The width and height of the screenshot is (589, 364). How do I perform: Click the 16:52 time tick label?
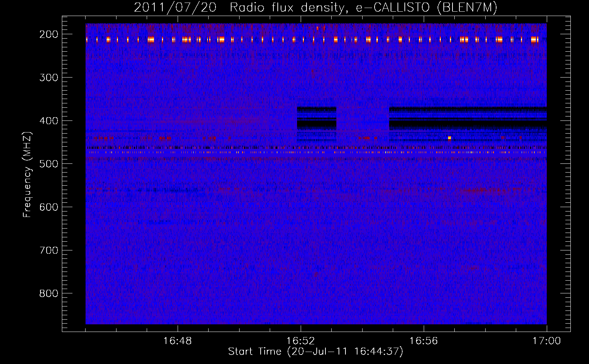[x=301, y=341]
